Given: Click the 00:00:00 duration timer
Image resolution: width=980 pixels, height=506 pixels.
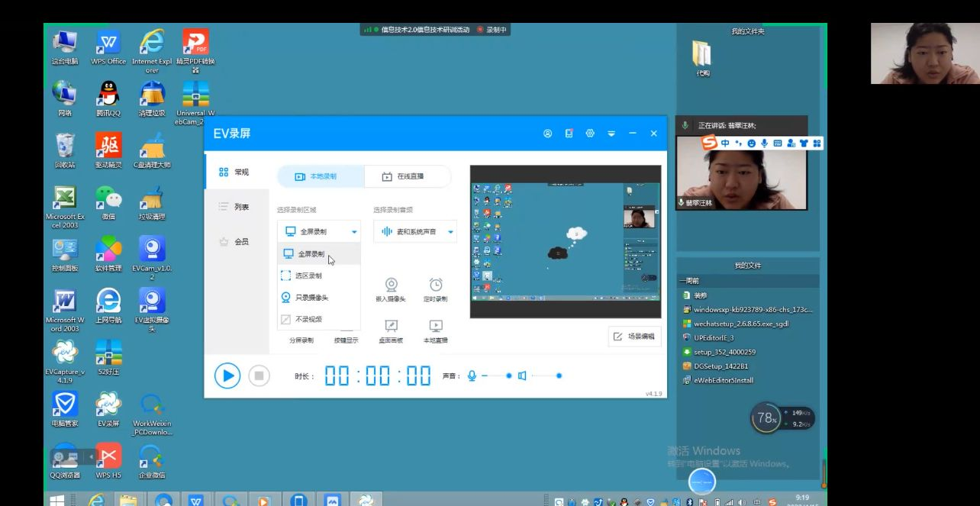Looking at the screenshot, I should tap(378, 375).
